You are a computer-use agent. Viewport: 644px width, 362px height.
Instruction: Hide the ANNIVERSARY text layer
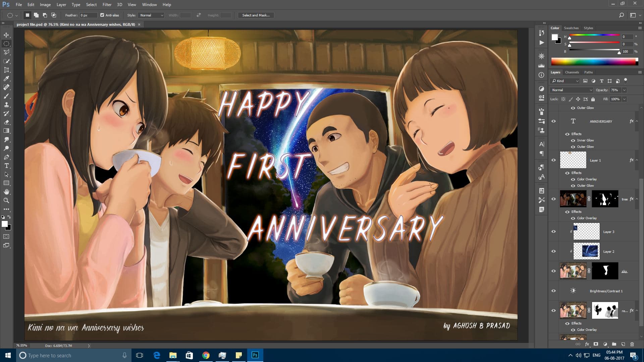[x=553, y=121]
